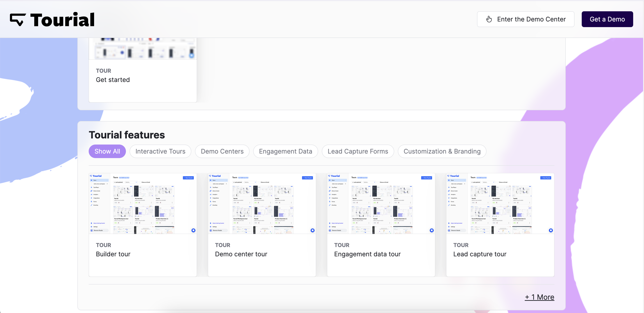
Task: Click blue circle icon on Lead capture tour thumbnail
Action: (x=551, y=230)
